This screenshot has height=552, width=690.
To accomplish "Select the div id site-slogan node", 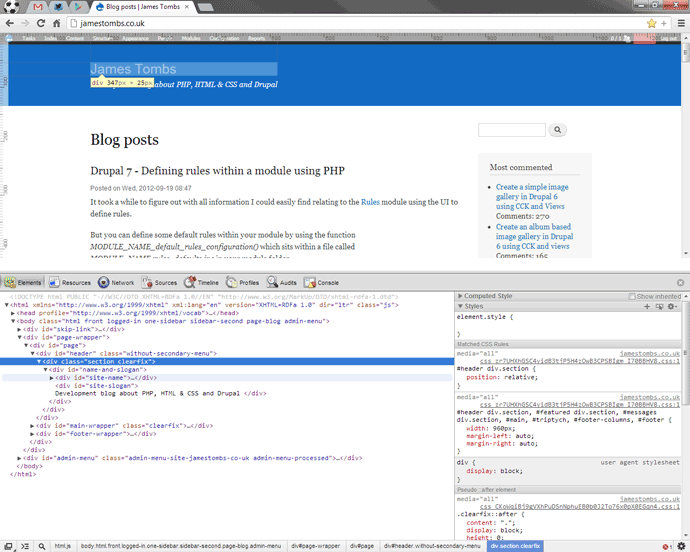I will tap(97, 386).
